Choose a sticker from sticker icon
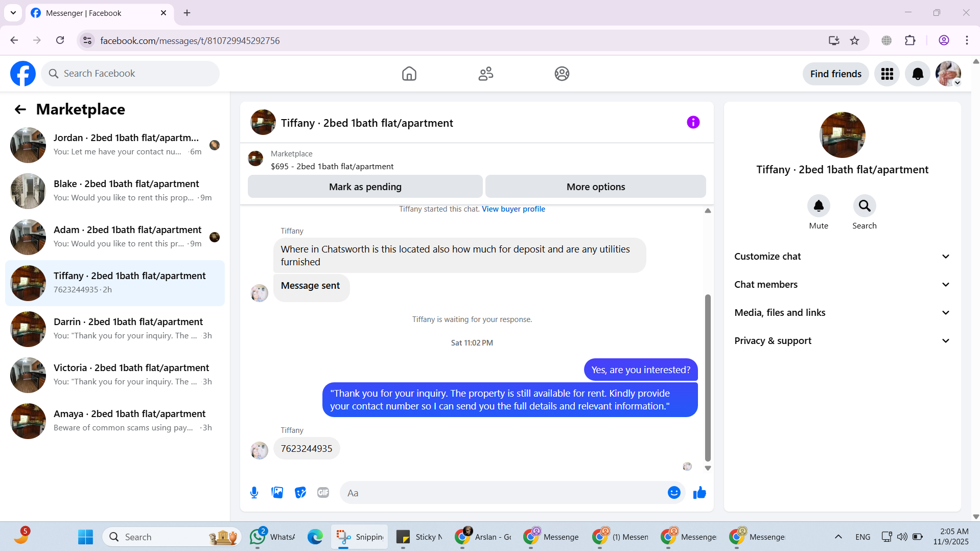The image size is (980, 551). click(x=300, y=493)
